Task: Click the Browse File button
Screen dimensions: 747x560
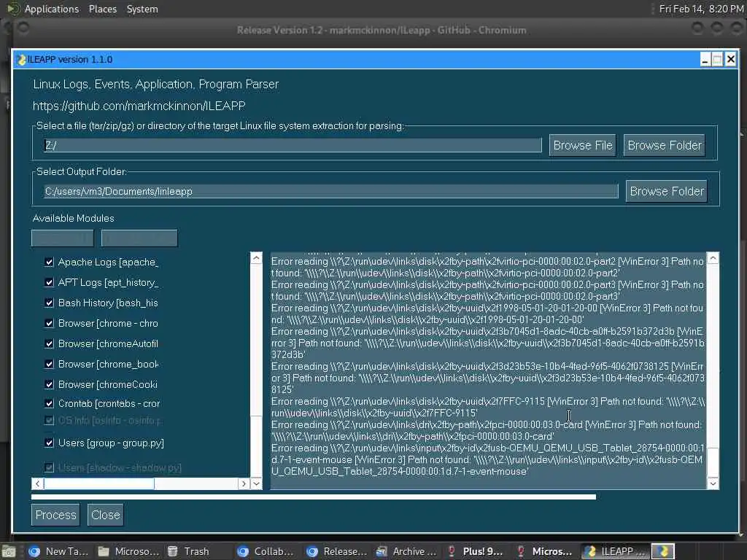Action: point(582,145)
